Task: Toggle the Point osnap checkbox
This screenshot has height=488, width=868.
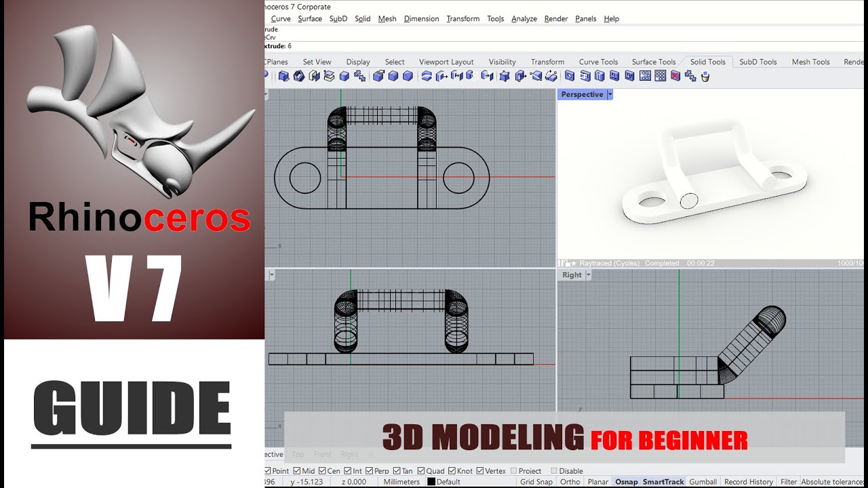Action: (x=267, y=471)
